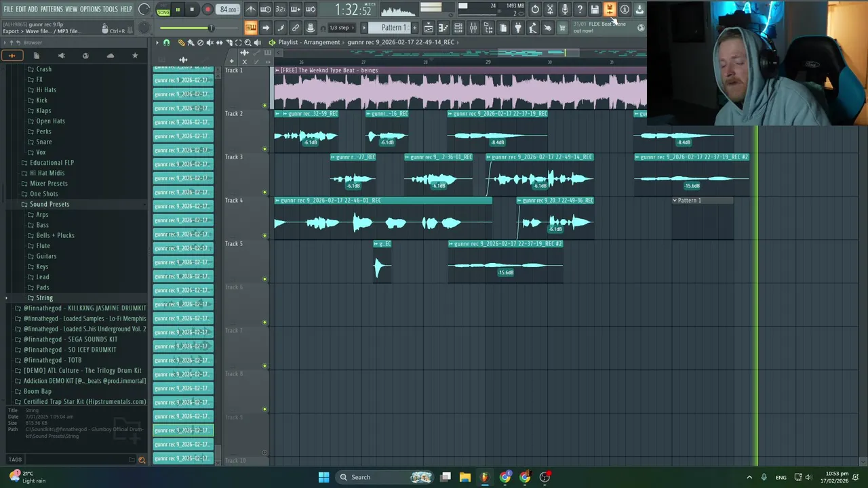Toggle overdub blend recording icon
Screen dimensions: 868x488
(296, 9)
